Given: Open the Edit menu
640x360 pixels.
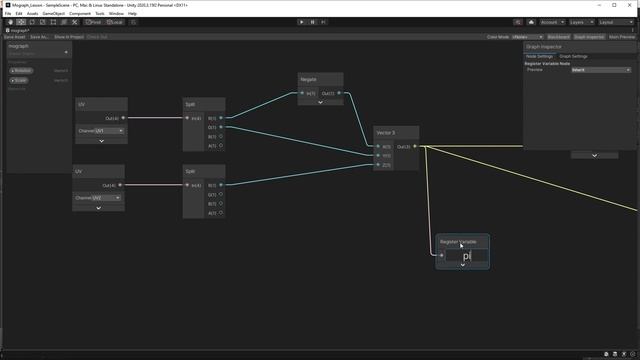Looking at the screenshot, I should pos(19,13).
